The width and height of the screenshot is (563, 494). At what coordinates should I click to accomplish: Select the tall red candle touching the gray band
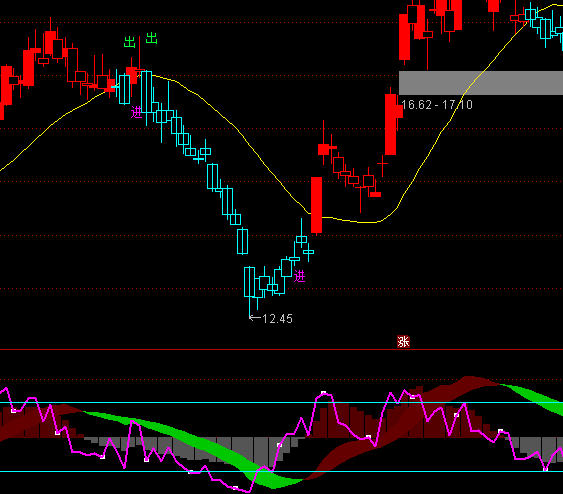(x=391, y=122)
